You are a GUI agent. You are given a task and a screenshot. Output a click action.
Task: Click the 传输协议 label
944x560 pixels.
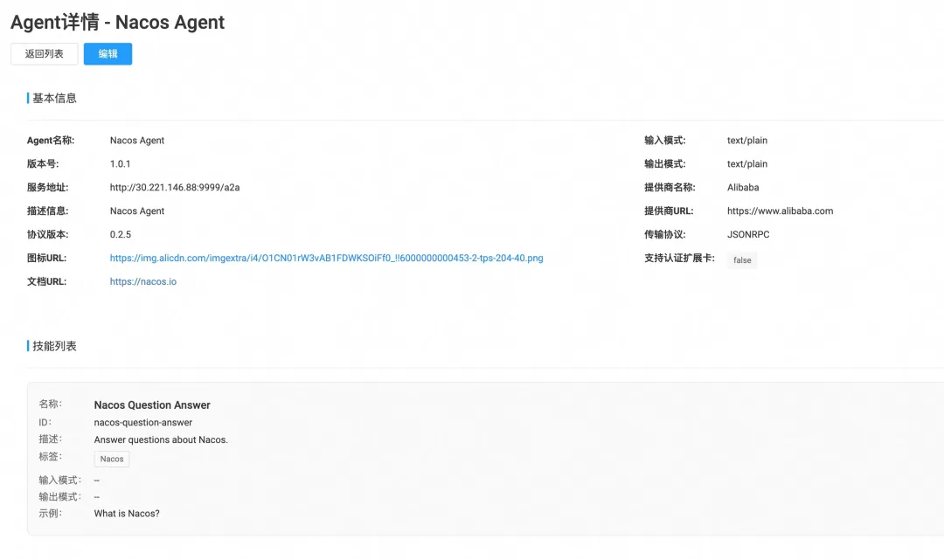coord(665,235)
